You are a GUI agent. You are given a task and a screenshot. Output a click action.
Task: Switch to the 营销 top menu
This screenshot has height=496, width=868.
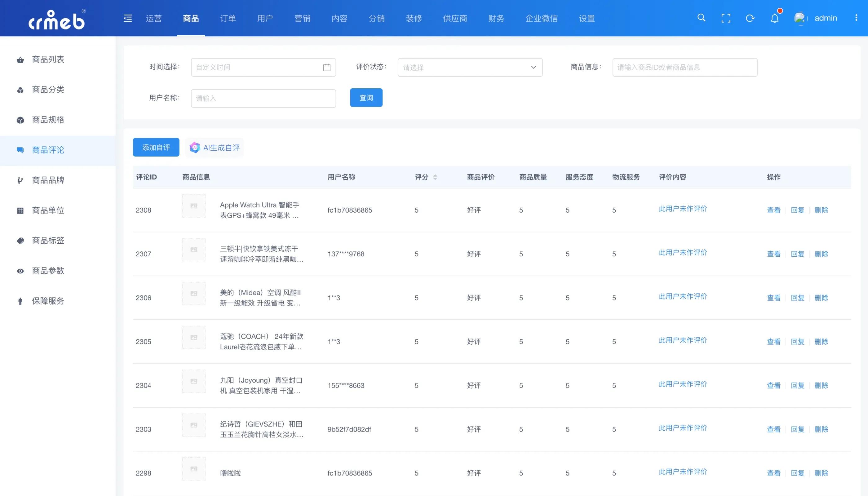(303, 18)
